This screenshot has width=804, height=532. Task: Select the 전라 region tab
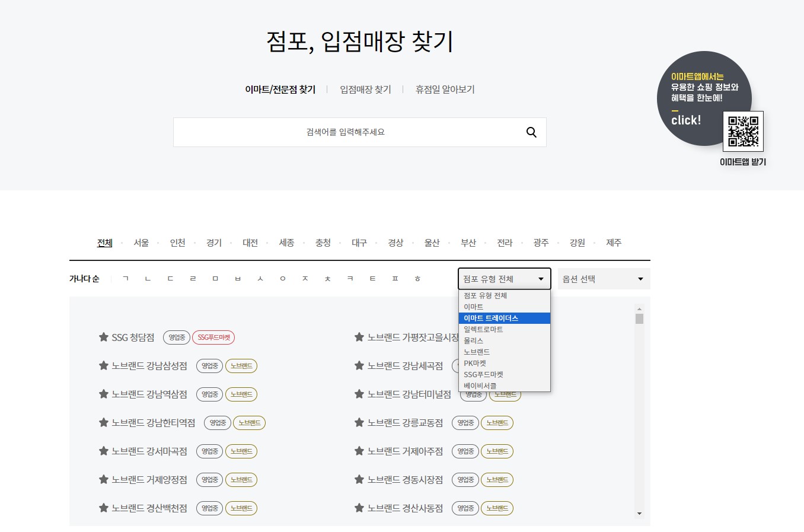[x=505, y=243]
